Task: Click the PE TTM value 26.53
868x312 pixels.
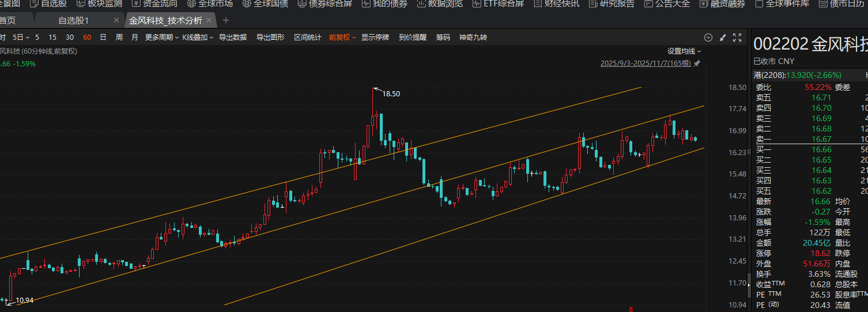Action: (x=821, y=295)
